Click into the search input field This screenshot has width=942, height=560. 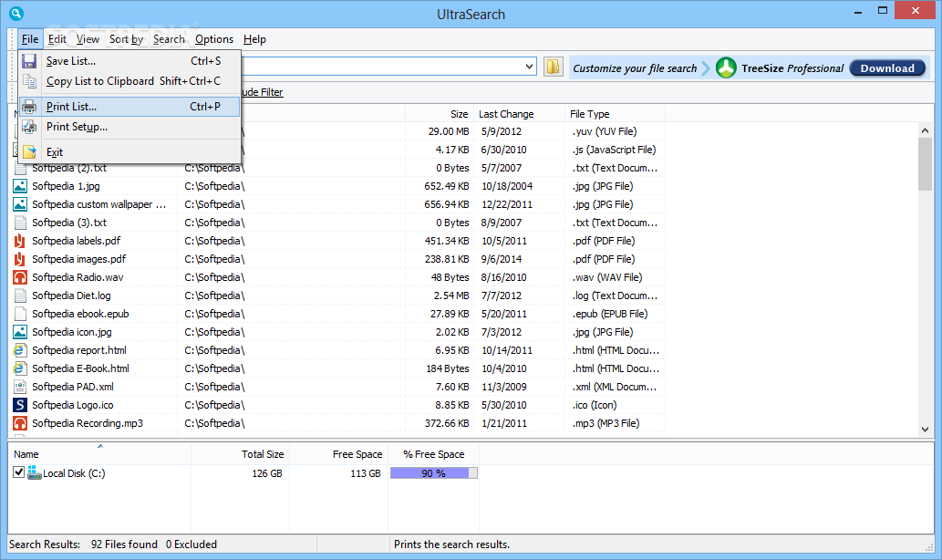tap(381, 67)
